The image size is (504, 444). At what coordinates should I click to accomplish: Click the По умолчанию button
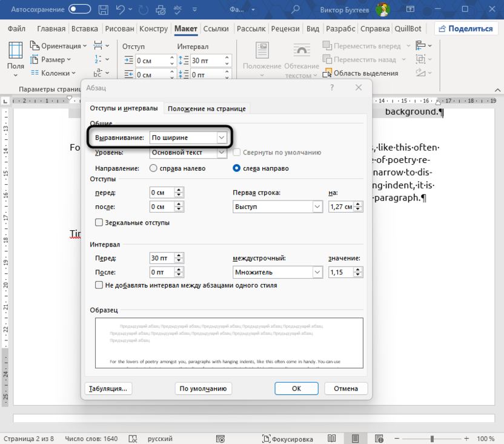pyautogui.click(x=203, y=388)
